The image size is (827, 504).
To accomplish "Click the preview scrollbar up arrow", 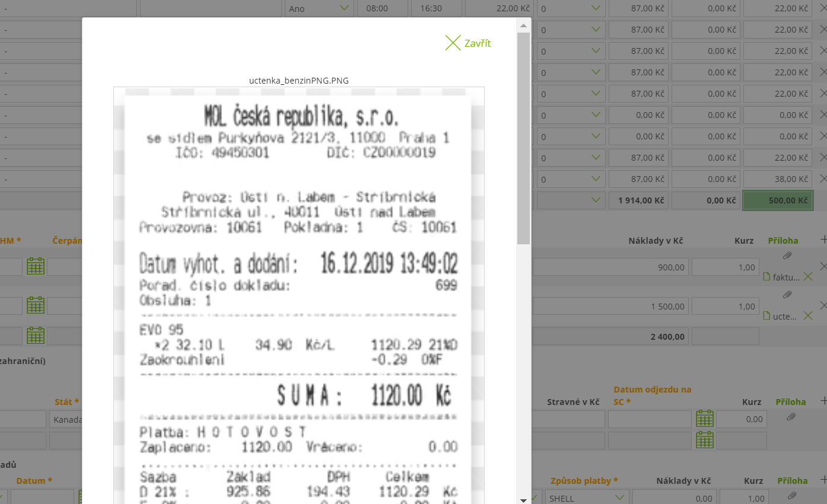I will point(523,25).
